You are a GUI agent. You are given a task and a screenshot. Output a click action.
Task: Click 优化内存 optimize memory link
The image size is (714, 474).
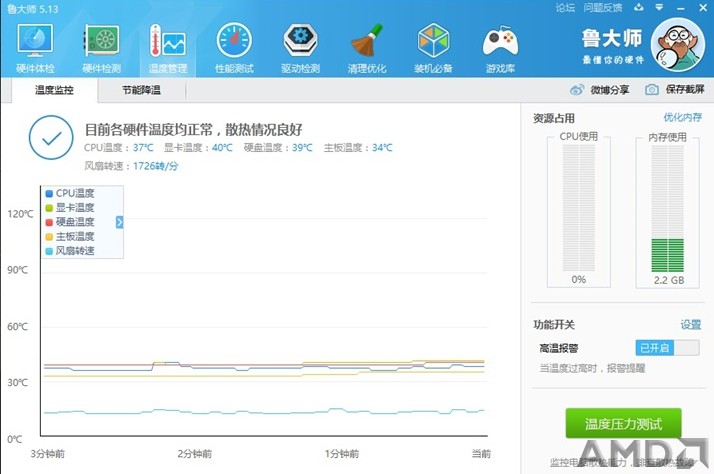(x=682, y=117)
